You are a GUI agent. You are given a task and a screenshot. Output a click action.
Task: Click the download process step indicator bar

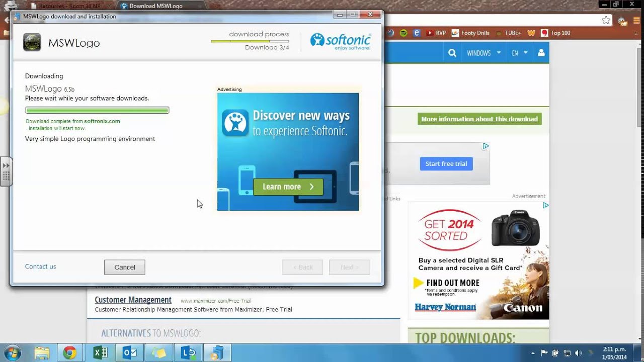[250, 41]
